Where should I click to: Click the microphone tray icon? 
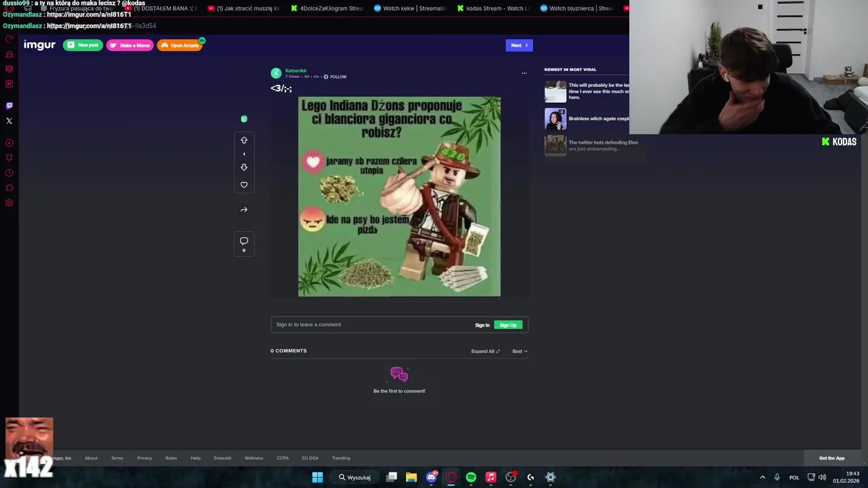tap(777, 477)
